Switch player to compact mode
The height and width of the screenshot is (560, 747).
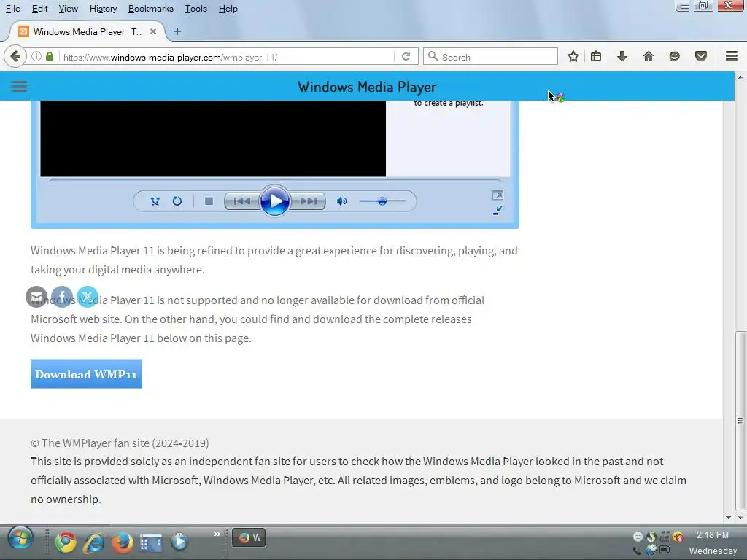(x=498, y=210)
